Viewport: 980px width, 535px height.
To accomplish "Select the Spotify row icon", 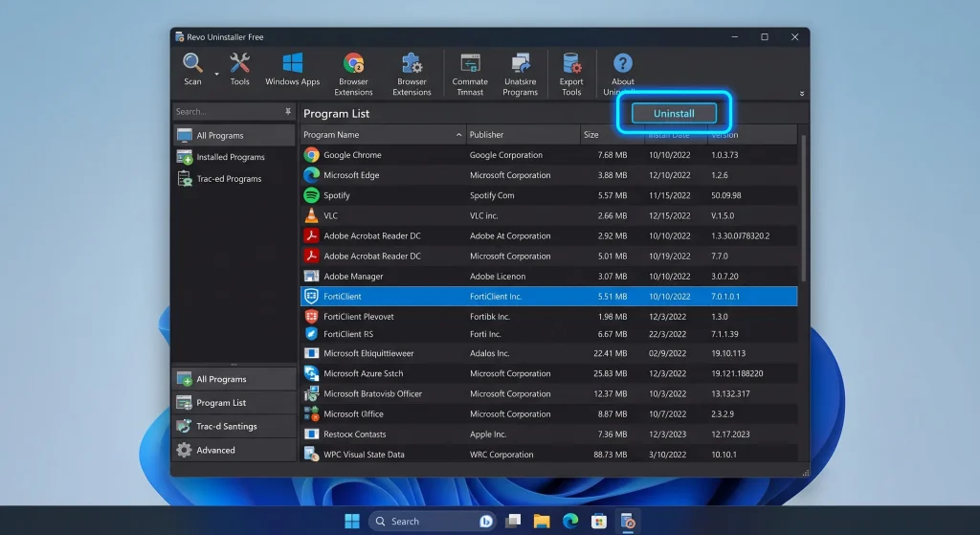I will [311, 195].
